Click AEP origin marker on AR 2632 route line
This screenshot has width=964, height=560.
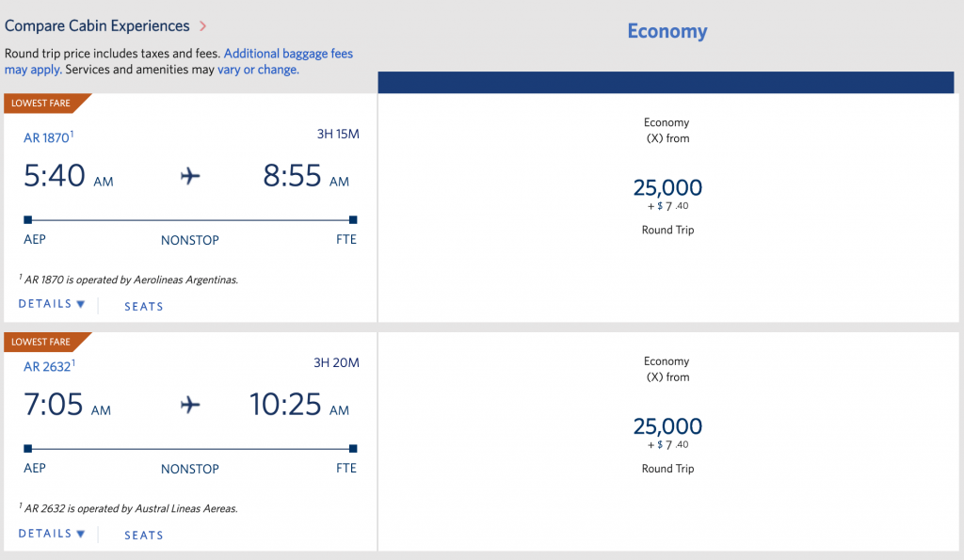point(27,449)
